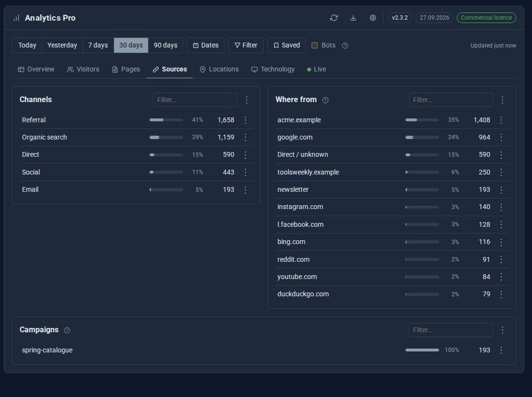Open the Referral row options menu

[245, 120]
